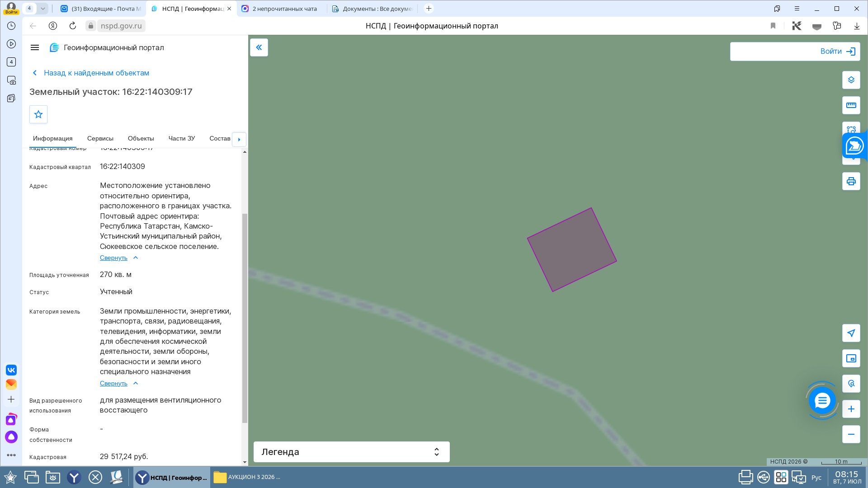Viewport: 868px width, 488px height.
Task: Switch to Документы browser tab
Action: tap(373, 9)
